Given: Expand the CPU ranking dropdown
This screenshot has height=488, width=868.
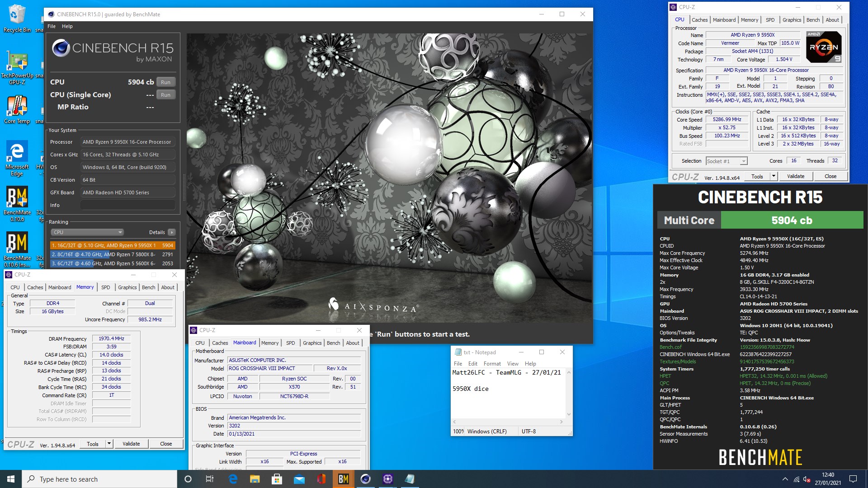Looking at the screenshot, I should coord(87,232).
